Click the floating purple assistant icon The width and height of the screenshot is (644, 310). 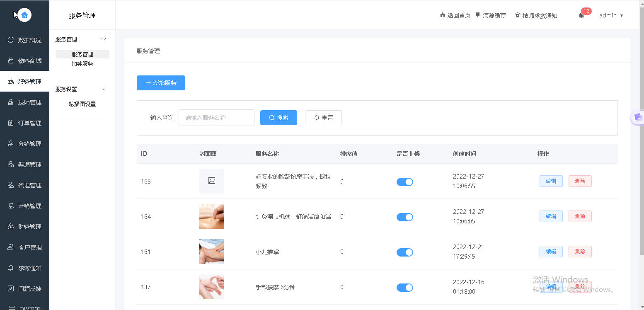click(x=638, y=118)
